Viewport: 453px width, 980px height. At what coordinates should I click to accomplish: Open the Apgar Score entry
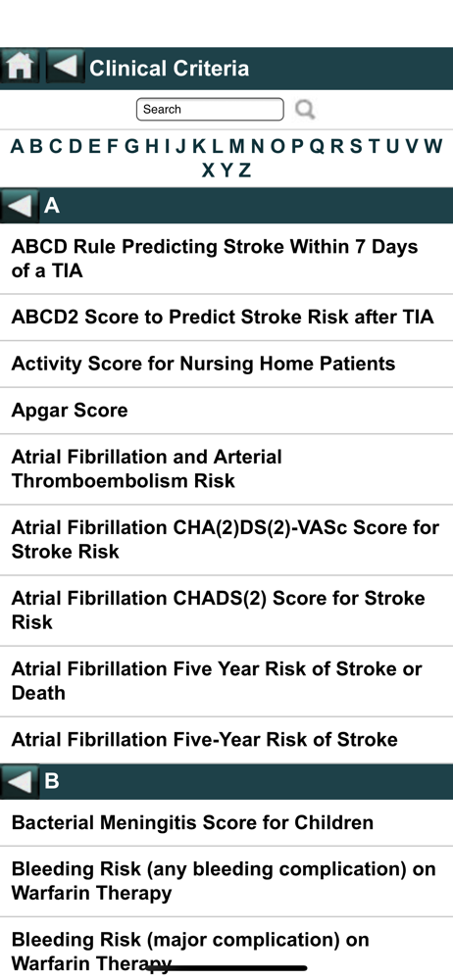pos(226,411)
